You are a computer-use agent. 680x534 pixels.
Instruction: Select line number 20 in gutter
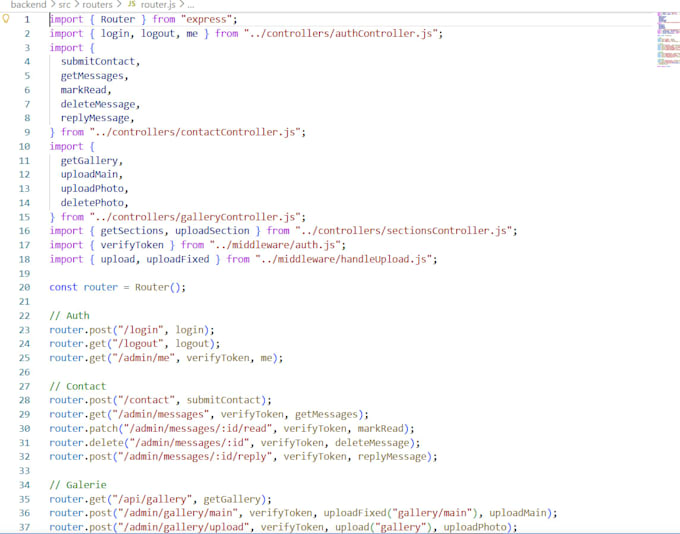point(24,287)
